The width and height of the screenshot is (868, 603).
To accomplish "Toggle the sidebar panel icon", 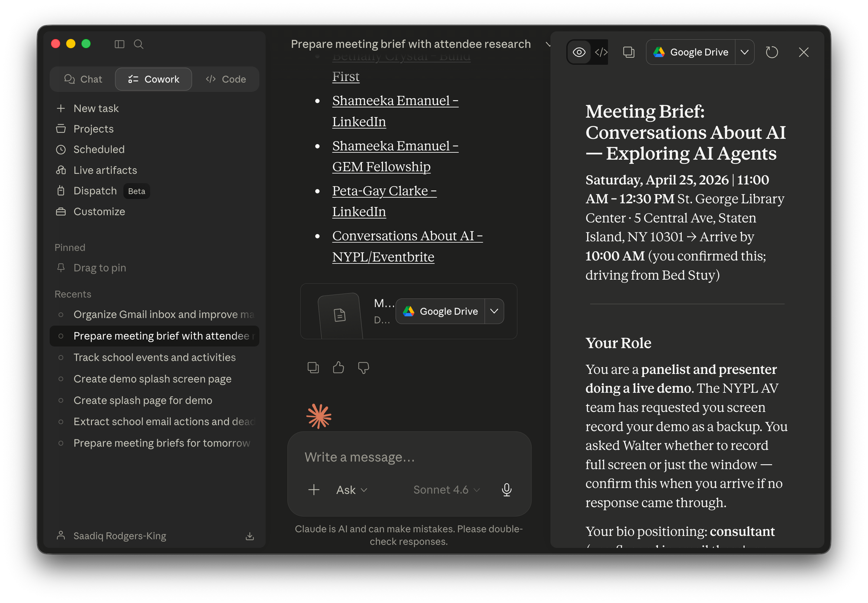I will tap(119, 44).
